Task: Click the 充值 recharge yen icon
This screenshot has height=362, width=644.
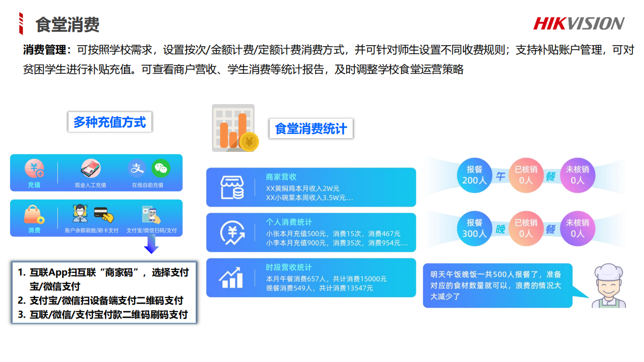Action: tap(34, 169)
